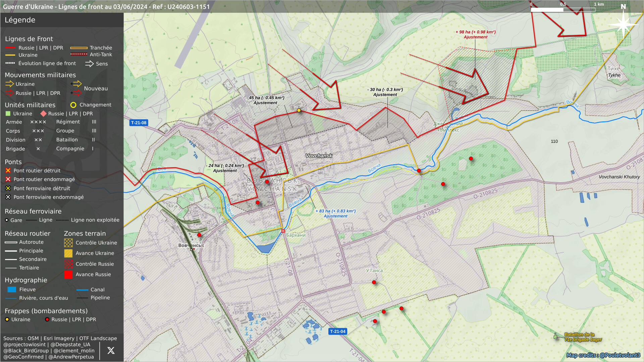Click the 'Avance Ukraine' yellow swatch
Image resolution: width=644 pixels, height=362 pixels.
(x=68, y=253)
